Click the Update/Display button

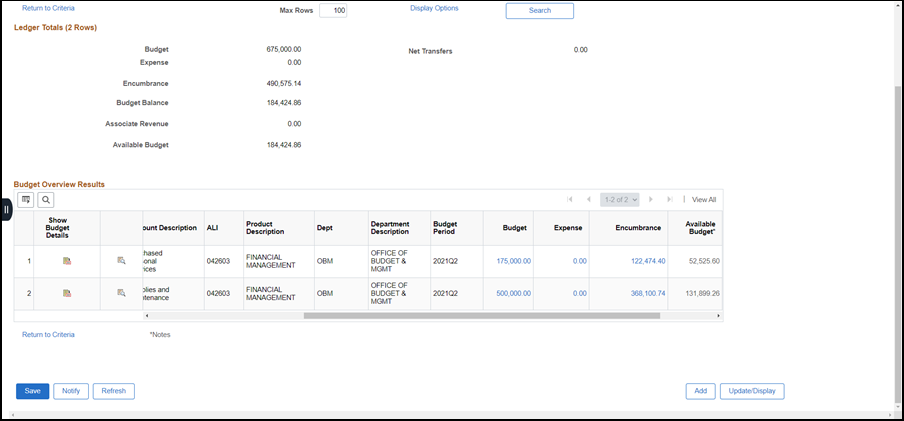coord(751,391)
